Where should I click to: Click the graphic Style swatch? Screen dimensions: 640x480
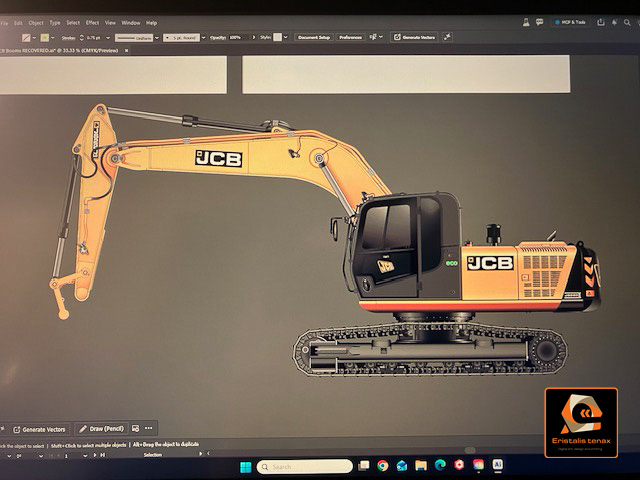tap(278, 37)
